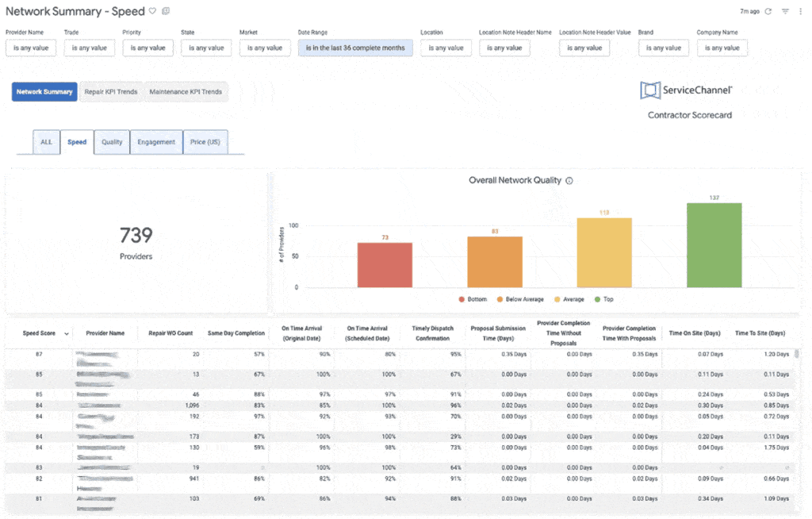Image resolution: width=812 pixels, height=519 pixels.
Task: Toggle the filters bar icon at top right
Action: [785, 12]
